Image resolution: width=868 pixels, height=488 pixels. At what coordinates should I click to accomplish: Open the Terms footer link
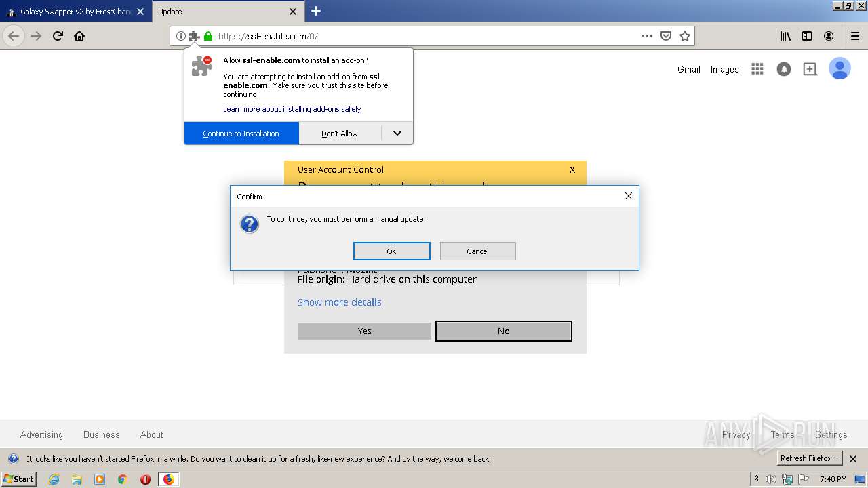click(783, 434)
